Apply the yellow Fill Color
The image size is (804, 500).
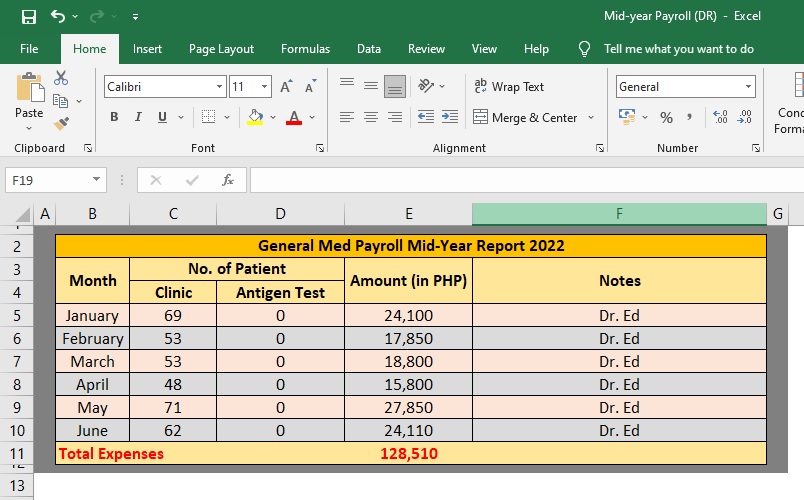click(255, 117)
